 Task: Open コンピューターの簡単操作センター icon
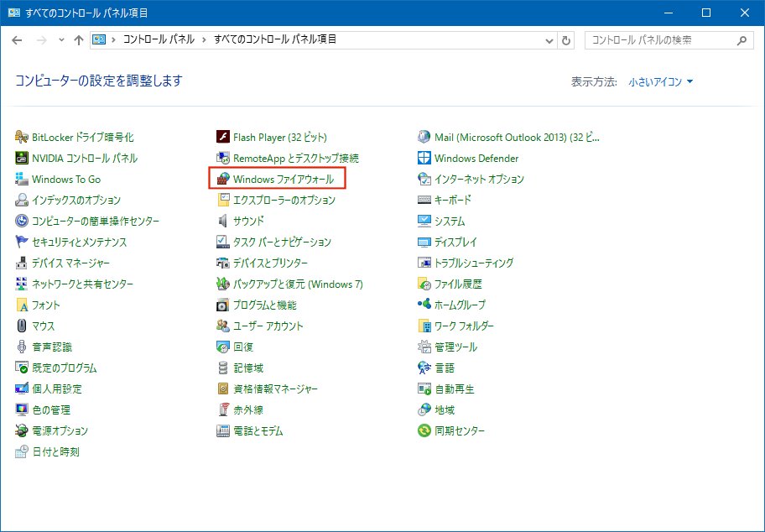[22, 221]
